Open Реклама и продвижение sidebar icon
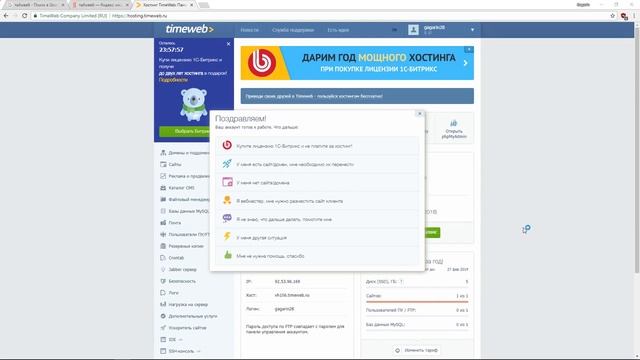Screen dimensions: 640x360 coord(163,176)
